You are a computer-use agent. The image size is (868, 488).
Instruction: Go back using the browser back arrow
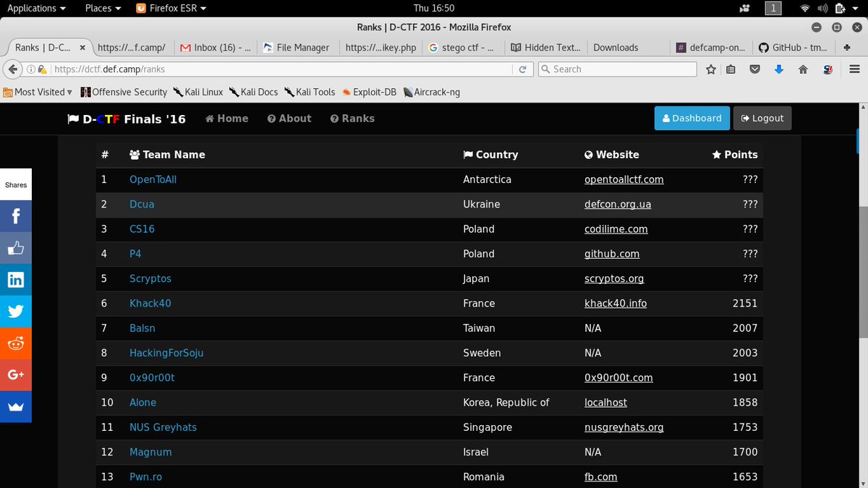tap(12, 69)
